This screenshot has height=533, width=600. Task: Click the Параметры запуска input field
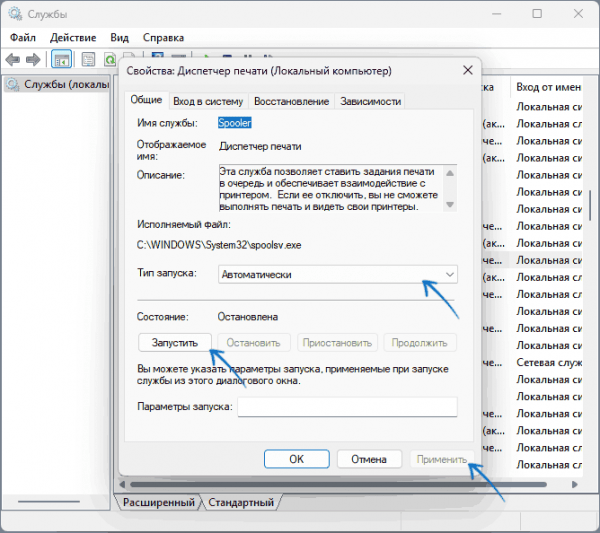pos(347,406)
